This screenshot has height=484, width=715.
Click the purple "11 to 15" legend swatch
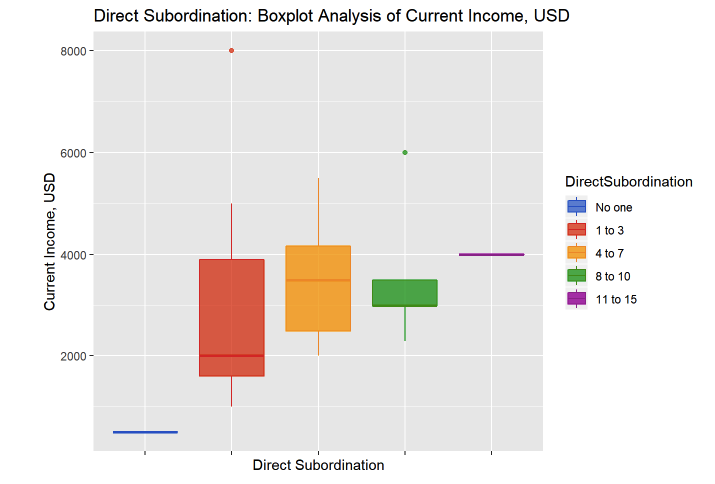point(576,299)
